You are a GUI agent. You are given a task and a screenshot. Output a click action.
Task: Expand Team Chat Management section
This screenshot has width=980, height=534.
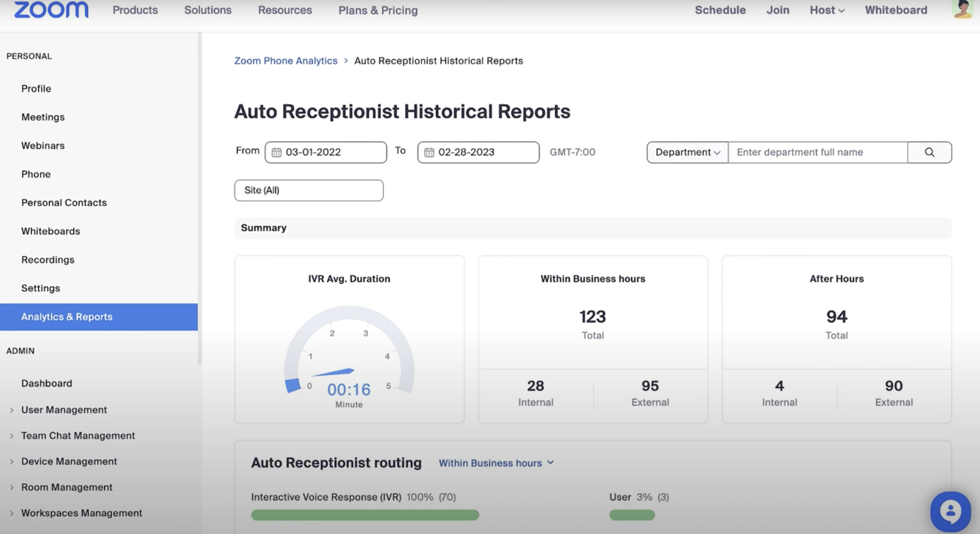tap(73, 436)
